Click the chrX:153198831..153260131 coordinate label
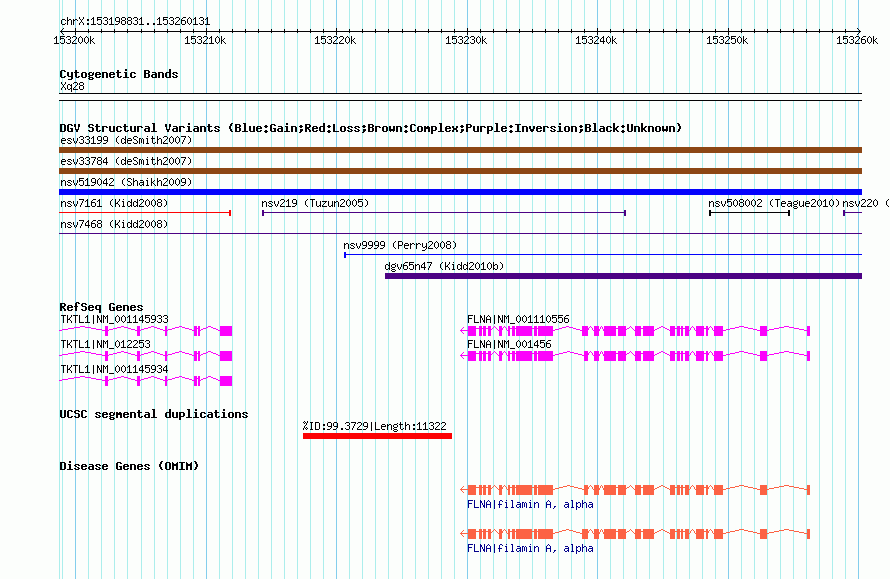 point(135,21)
